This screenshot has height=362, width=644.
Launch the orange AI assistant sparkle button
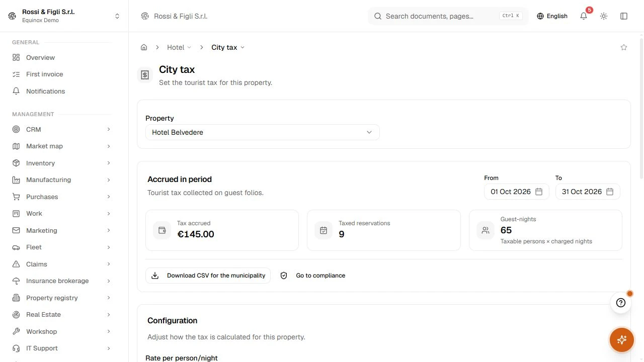pyautogui.click(x=621, y=340)
